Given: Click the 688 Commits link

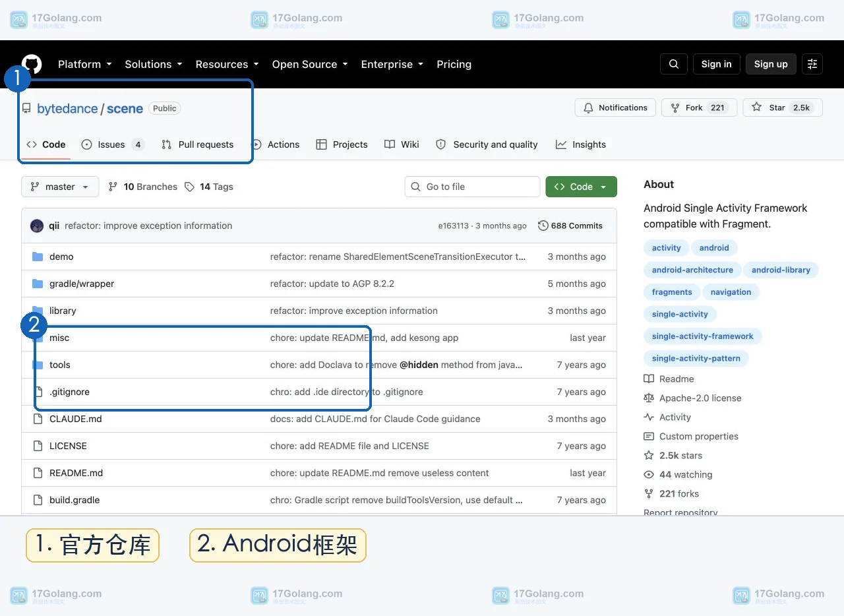Looking at the screenshot, I should click(570, 226).
